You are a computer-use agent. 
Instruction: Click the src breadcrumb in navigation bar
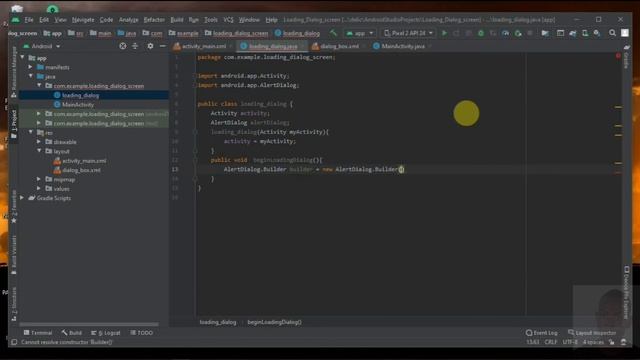(x=76, y=33)
